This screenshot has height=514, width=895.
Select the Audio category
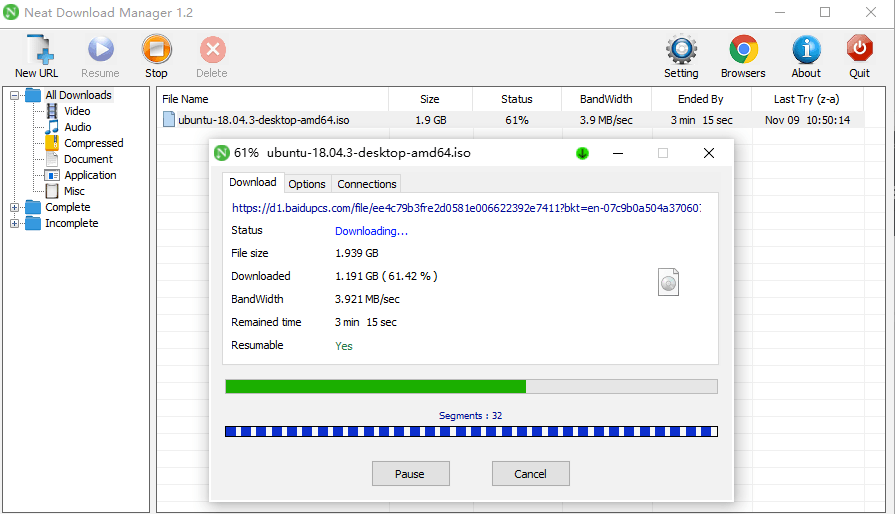point(78,127)
